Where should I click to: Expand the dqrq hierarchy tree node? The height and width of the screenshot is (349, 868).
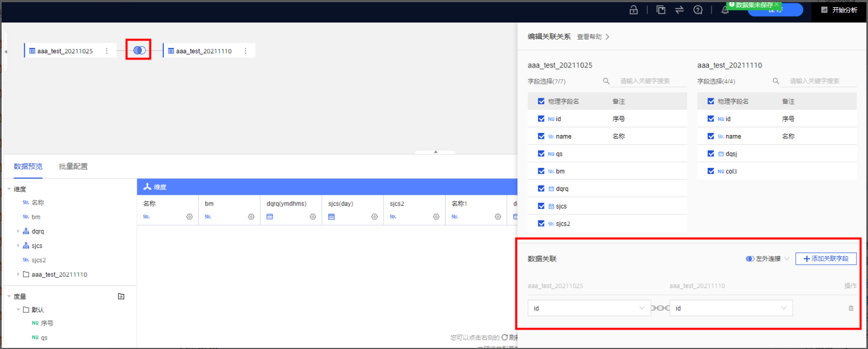pos(18,232)
